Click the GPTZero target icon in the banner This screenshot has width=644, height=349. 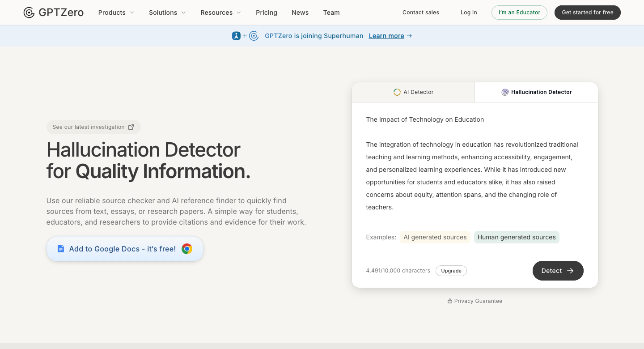click(254, 36)
